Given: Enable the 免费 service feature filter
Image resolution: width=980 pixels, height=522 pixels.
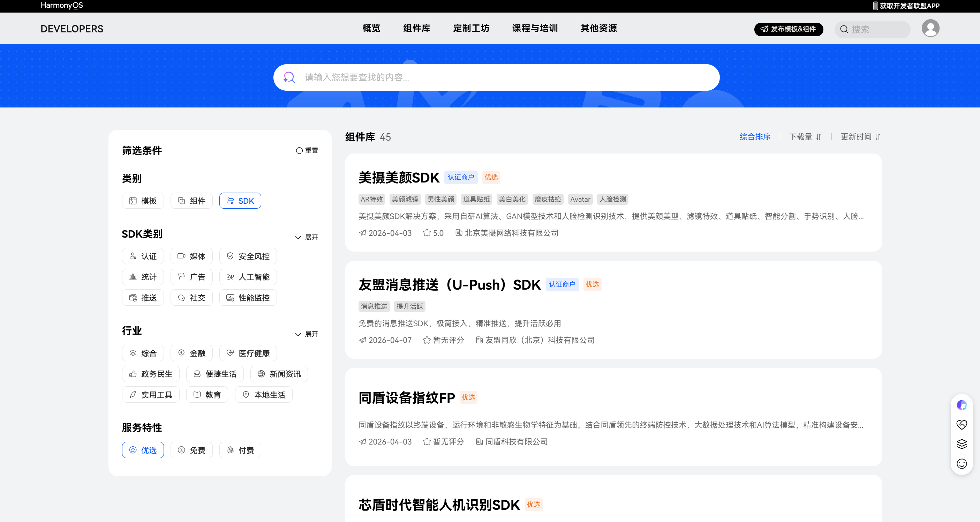Looking at the screenshot, I should pos(191,450).
